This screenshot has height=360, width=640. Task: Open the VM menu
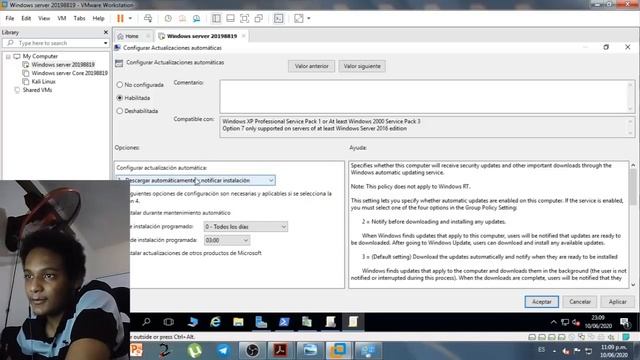pyautogui.click(x=62, y=18)
